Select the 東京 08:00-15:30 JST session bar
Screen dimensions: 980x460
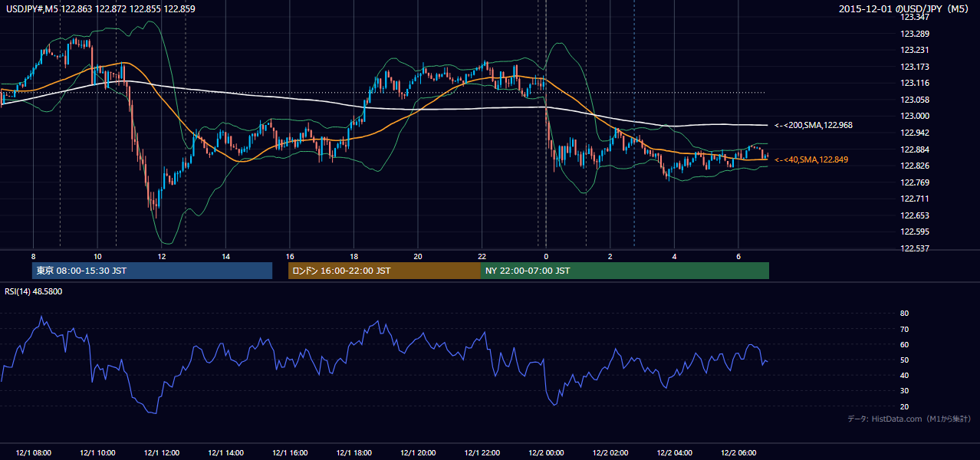coord(152,271)
